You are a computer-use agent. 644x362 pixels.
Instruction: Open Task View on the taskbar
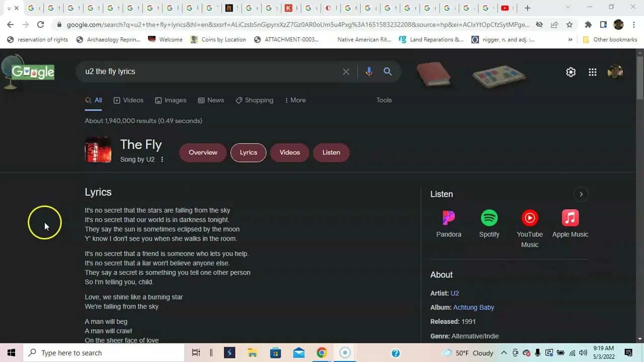click(x=196, y=353)
